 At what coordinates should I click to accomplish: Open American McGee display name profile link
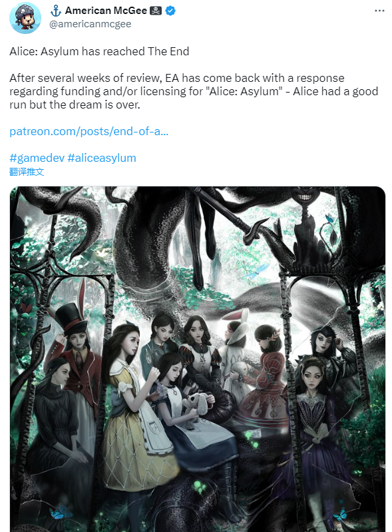(x=106, y=11)
